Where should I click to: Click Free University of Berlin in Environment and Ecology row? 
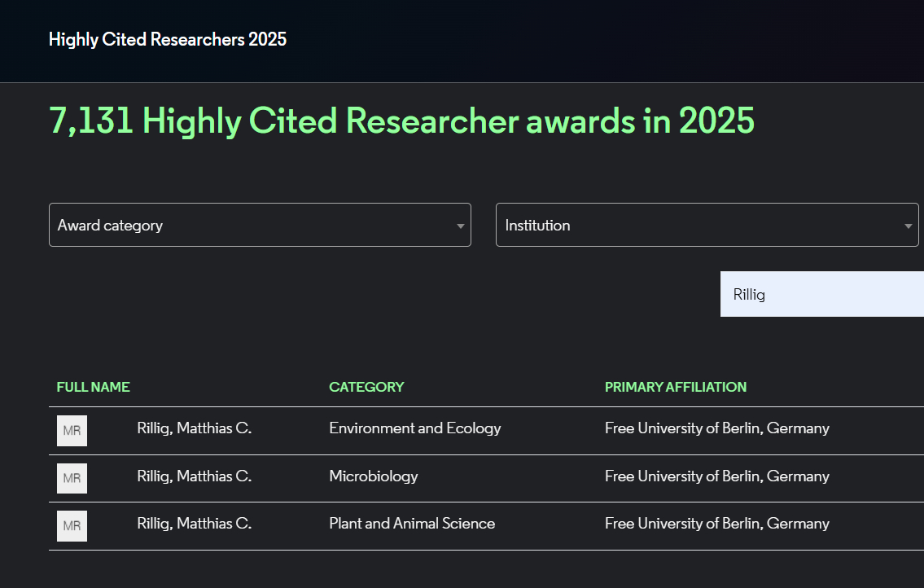[716, 428]
